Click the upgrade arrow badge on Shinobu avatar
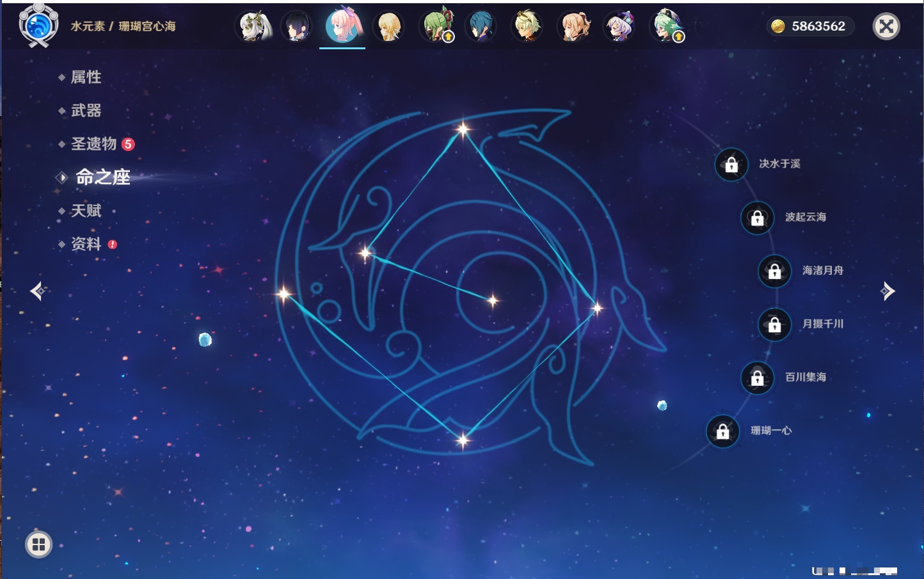The width and height of the screenshot is (924, 579). click(449, 36)
